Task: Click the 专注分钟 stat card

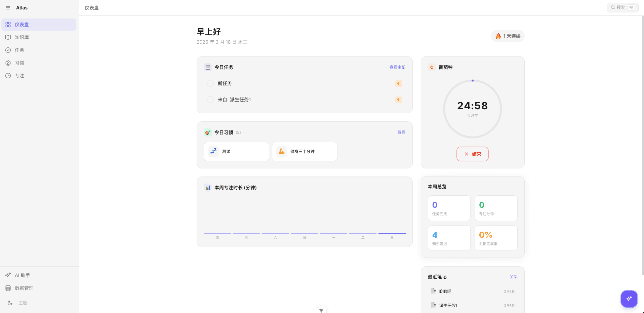Action: pyautogui.click(x=496, y=208)
